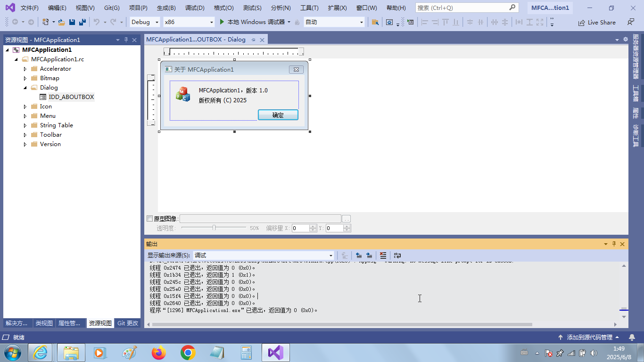
Task: Open Internet Explorer from the taskbar
Action: pos(41,353)
